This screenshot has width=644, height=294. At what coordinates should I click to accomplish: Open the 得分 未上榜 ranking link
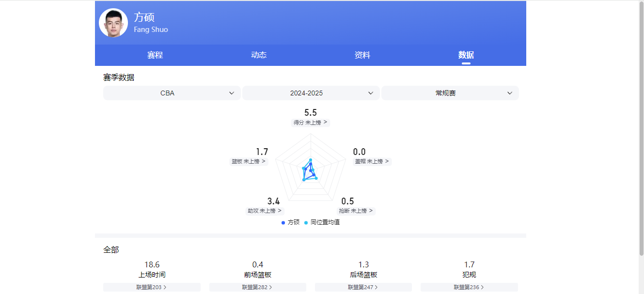click(x=310, y=123)
